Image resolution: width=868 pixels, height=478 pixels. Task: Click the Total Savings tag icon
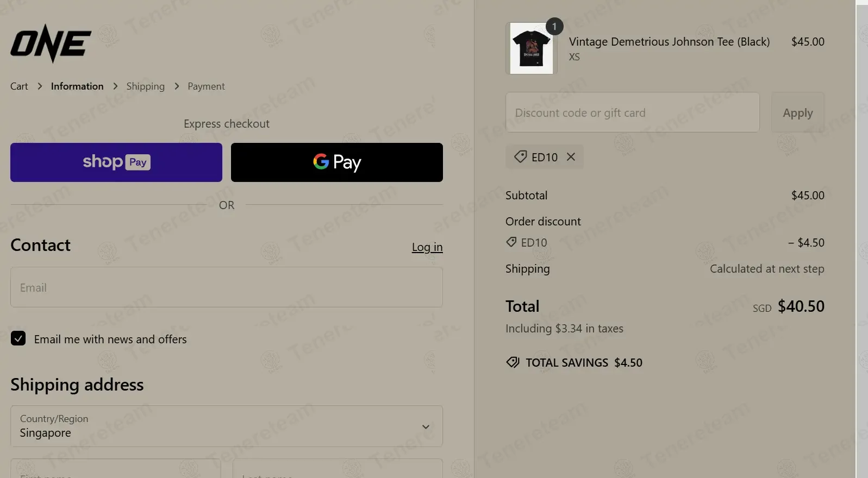pos(513,362)
